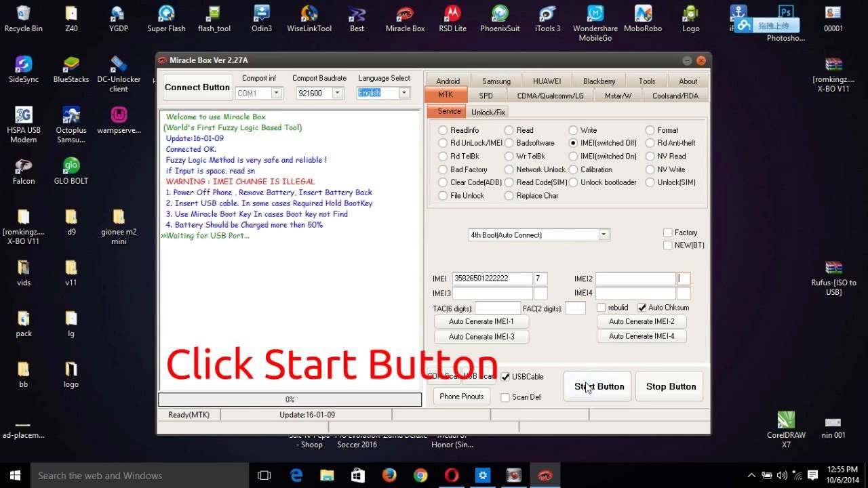This screenshot has width=868, height=488.
Task: Click the Phone Pinouts button
Action: coord(462,396)
